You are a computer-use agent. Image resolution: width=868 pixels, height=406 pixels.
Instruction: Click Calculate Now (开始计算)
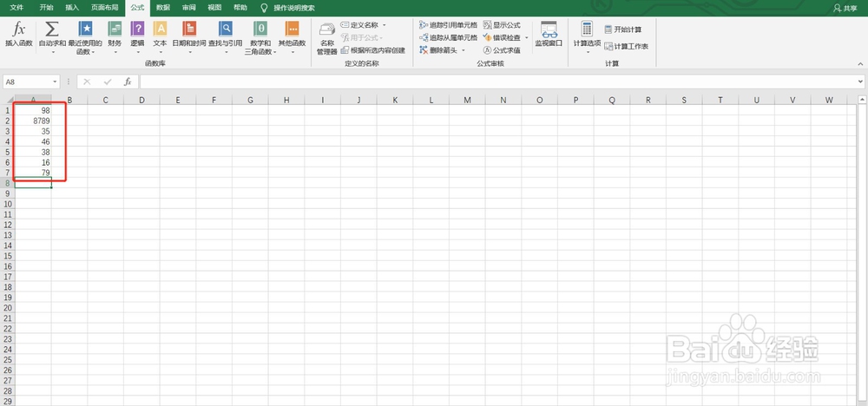[x=622, y=29]
